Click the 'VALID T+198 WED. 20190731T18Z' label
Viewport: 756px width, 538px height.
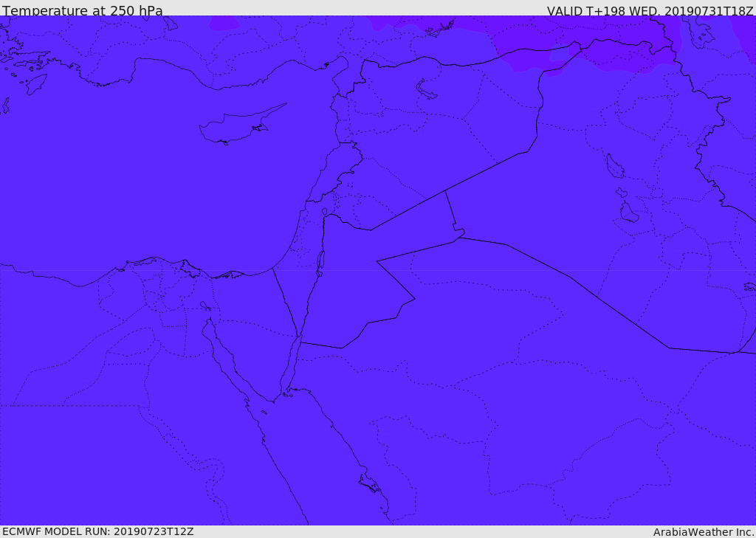[x=650, y=10]
